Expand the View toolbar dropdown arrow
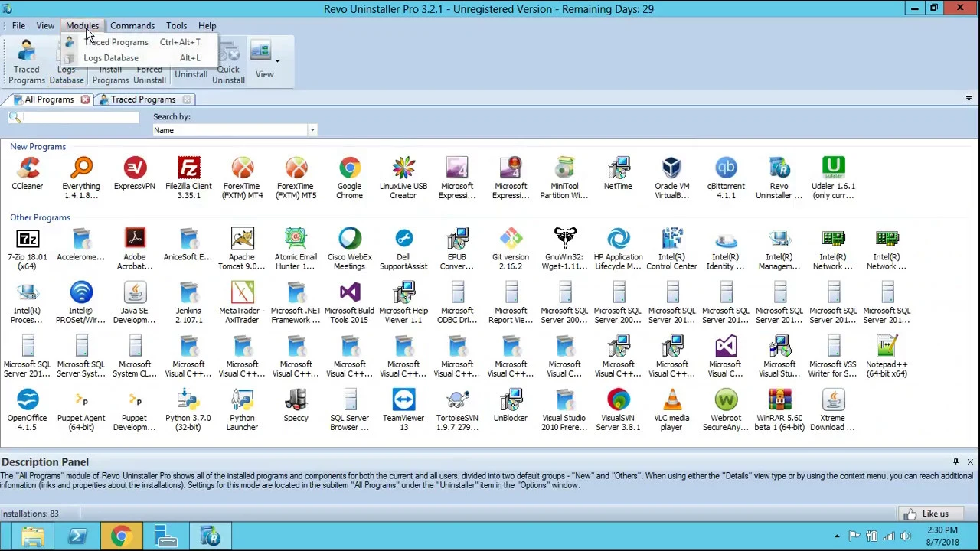980x551 pixels. pyautogui.click(x=277, y=61)
